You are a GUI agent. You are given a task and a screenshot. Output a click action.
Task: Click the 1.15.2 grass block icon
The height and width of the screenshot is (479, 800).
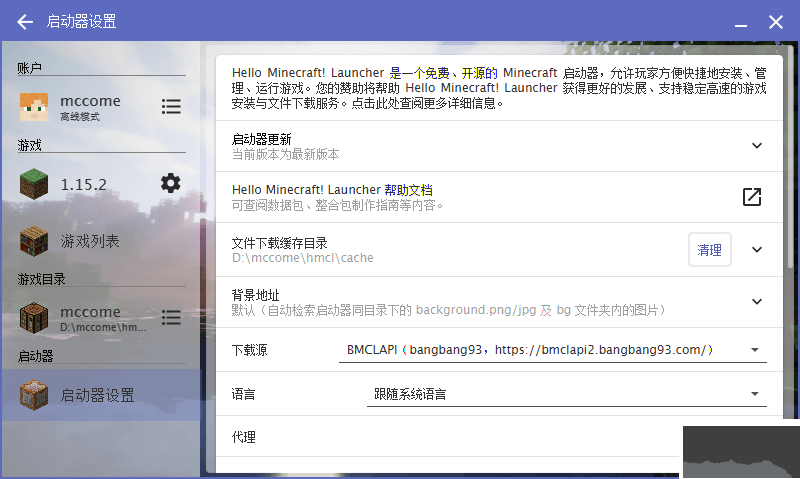pos(34,184)
